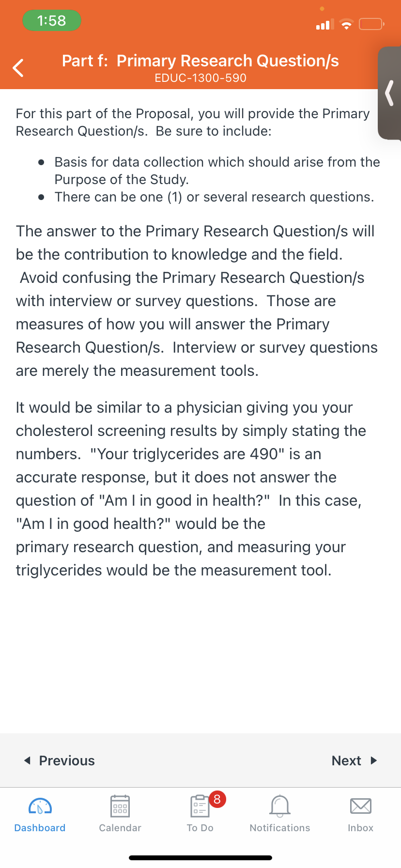This screenshot has width=401, height=868.
Task: Open the To Do list icon
Action: tap(200, 806)
